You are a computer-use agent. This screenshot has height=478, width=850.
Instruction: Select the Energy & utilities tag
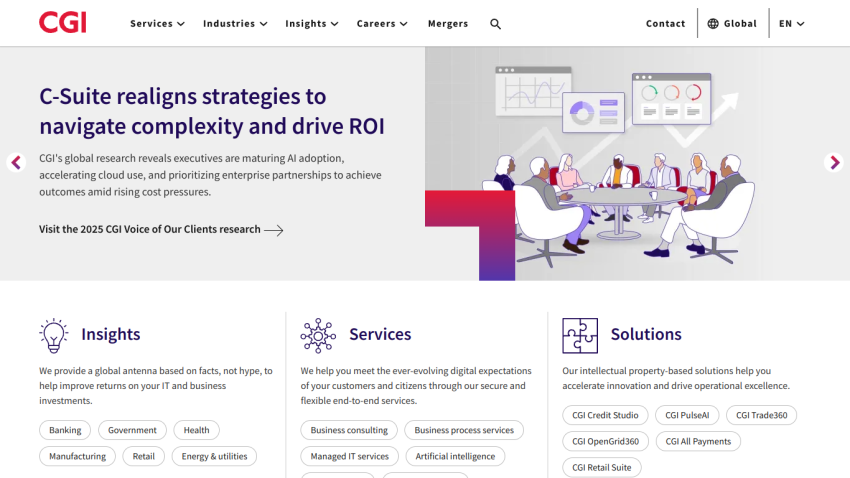(214, 456)
